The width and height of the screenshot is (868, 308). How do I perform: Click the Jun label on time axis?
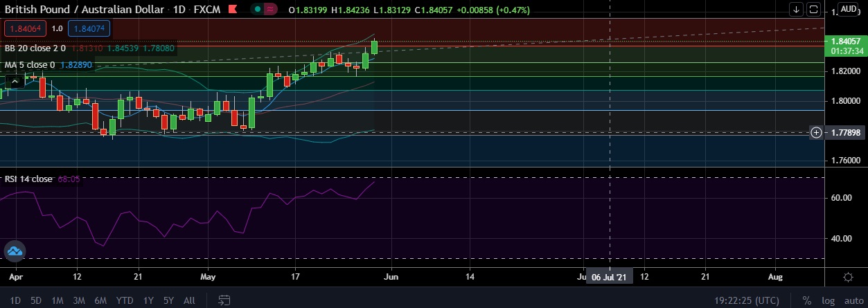(391, 276)
